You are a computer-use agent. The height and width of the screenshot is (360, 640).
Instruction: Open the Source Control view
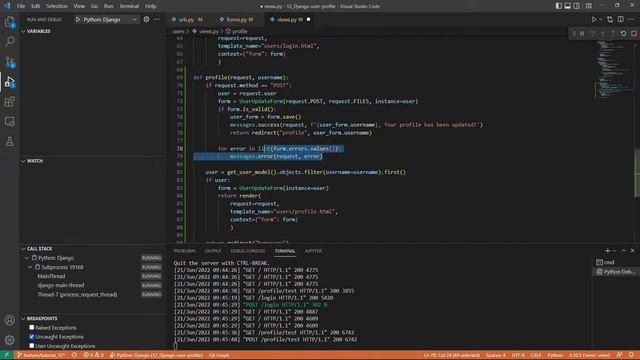point(9,61)
